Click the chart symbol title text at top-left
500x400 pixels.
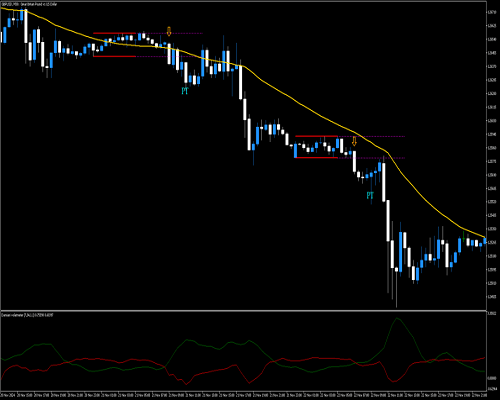point(29,4)
